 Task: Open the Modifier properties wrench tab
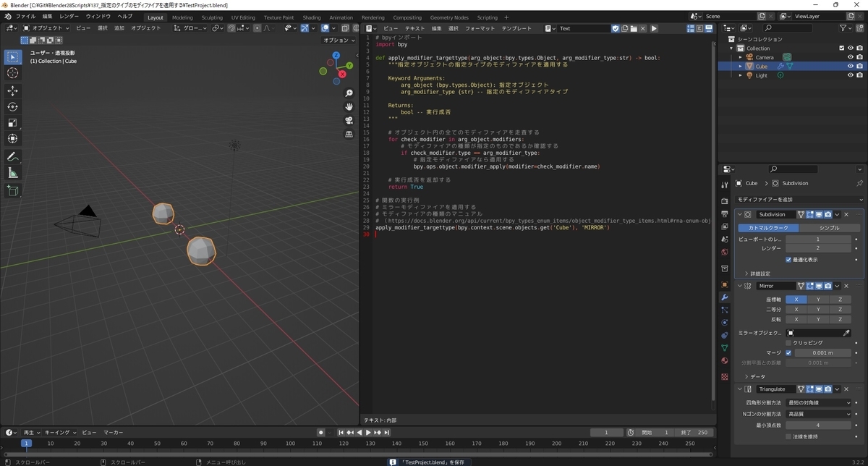pos(724,297)
